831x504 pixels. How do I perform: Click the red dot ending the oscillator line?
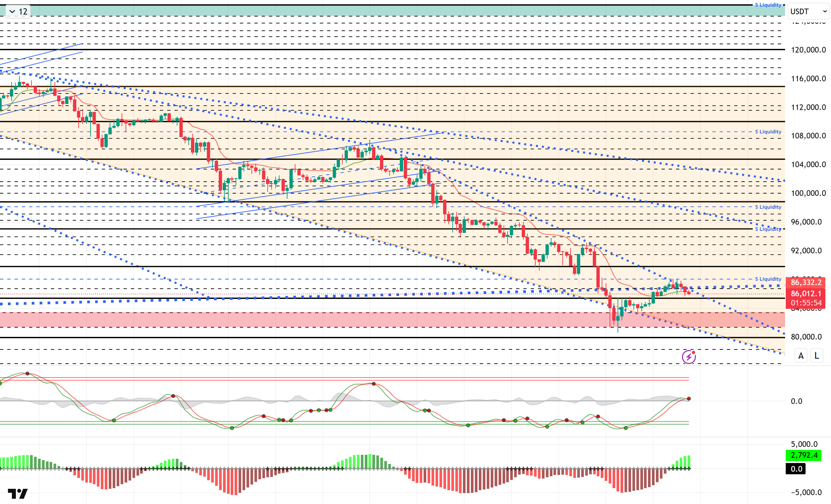tap(689, 399)
